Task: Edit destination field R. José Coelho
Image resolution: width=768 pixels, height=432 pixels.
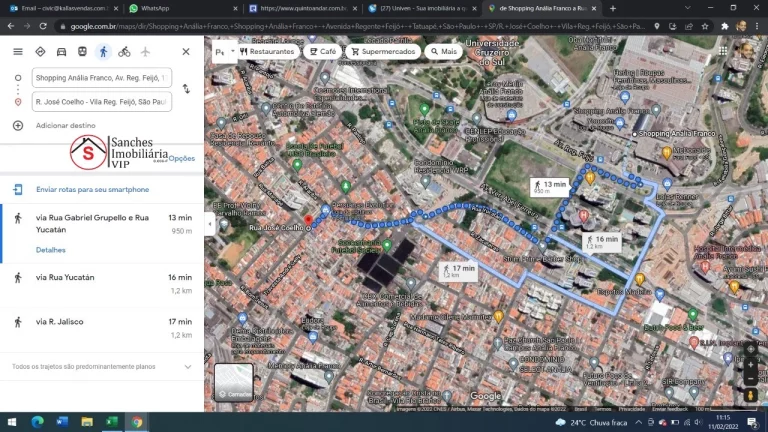Action: pyautogui.click(x=102, y=101)
